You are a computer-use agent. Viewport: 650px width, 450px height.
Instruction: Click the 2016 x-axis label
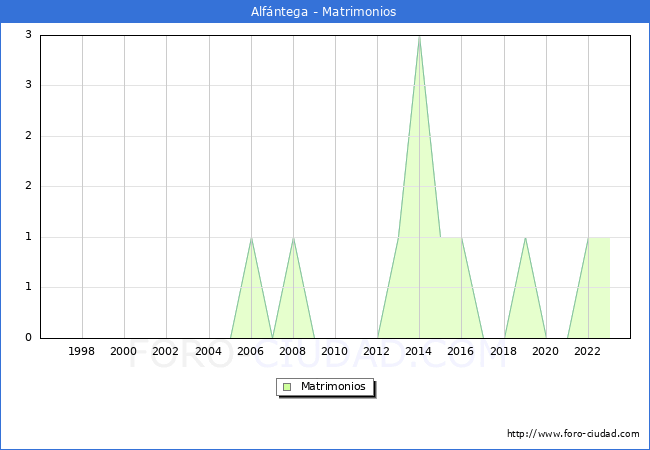[x=461, y=351]
